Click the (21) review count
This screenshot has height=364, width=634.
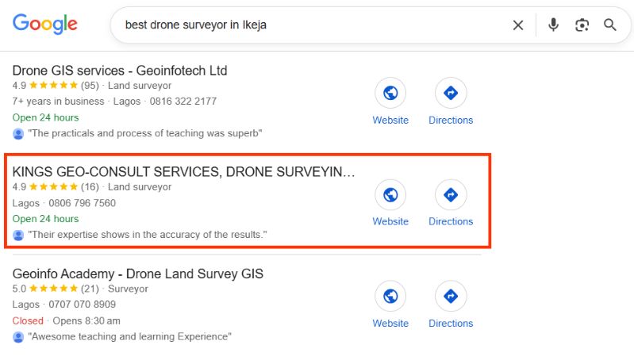[90, 289]
